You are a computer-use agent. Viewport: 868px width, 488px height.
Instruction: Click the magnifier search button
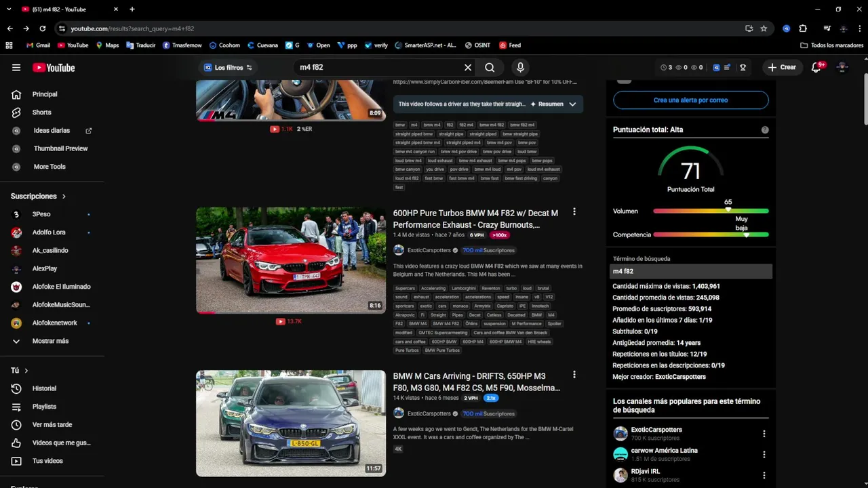point(490,68)
